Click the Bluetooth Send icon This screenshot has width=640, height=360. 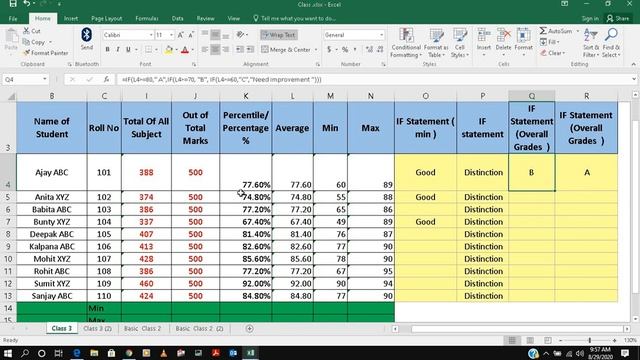[x=87, y=36]
